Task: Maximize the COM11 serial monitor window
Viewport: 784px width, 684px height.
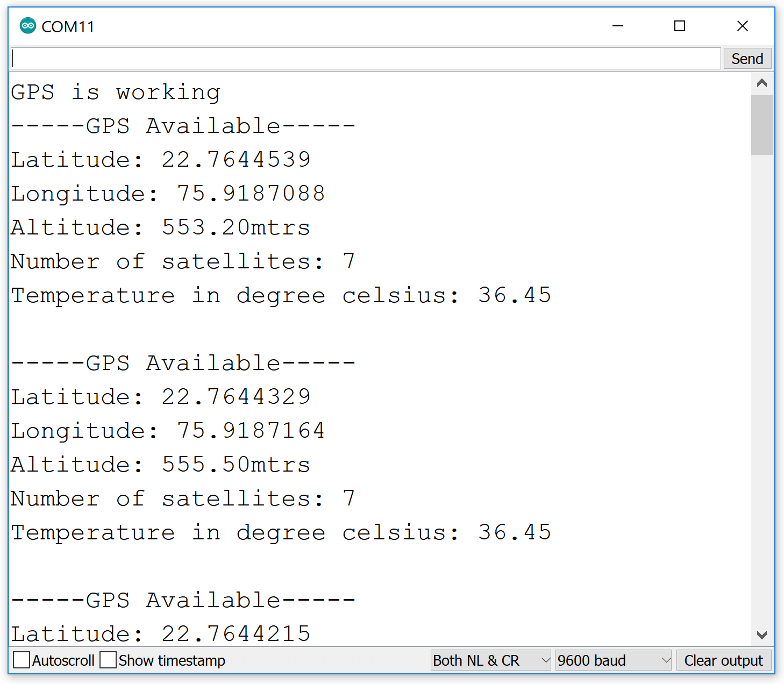Action: tap(680, 26)
